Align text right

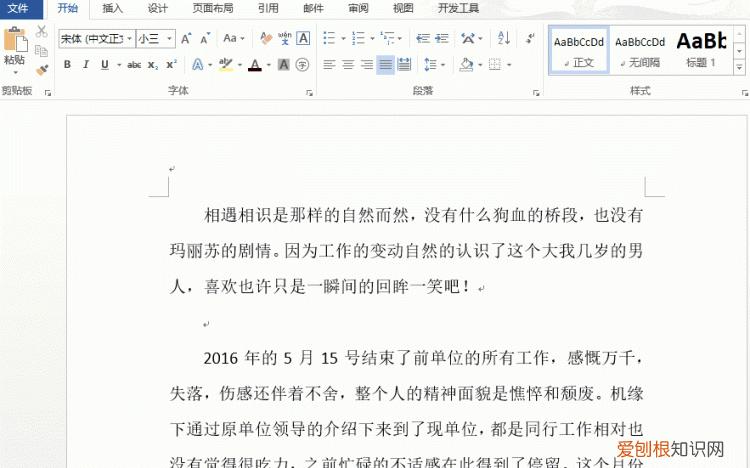[367, 64]
